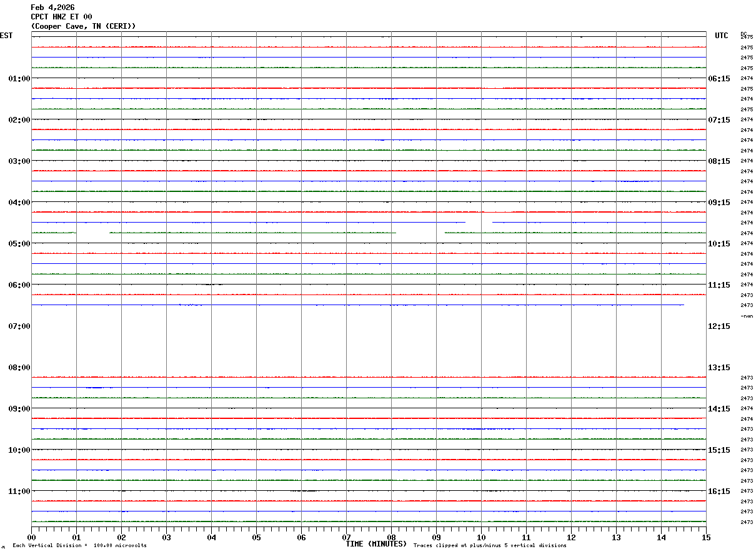This screenshot has height=554, width=756.
Task: Click minute tick label "01" on time axis
Action: 76,538
